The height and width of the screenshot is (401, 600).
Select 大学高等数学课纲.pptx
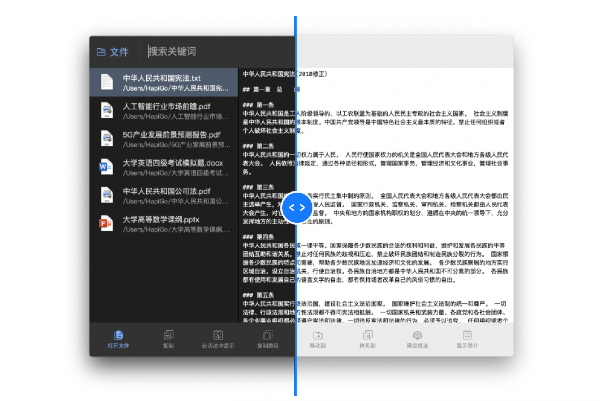tap(164, 224)
